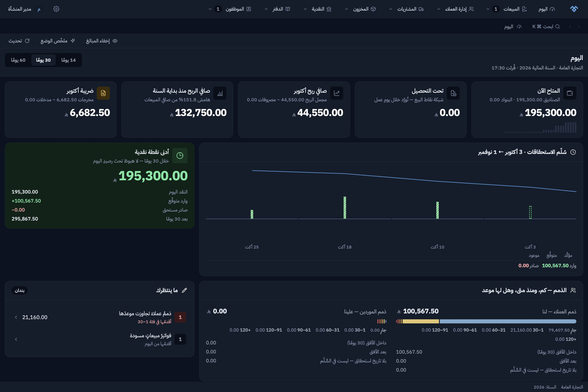
Task: Open the الموظفون menu
Action: pos(230,9)
